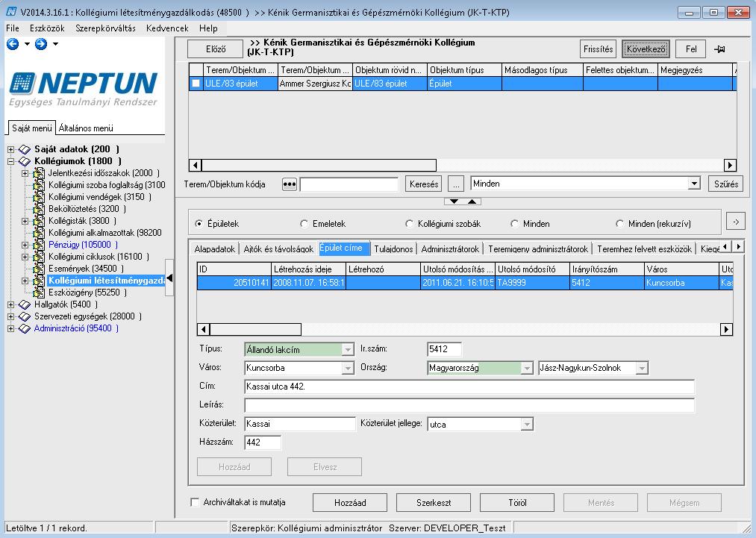Click the blue back navigation arrow
This screenshot has height=538, width=756.
pos(13,44)
